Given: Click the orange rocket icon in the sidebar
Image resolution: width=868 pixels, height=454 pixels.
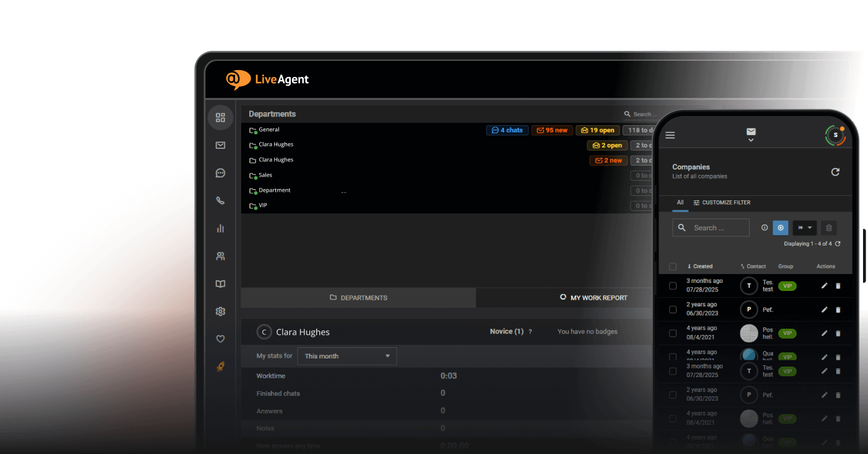Looking at the screenshot, I should pos(220,365).
